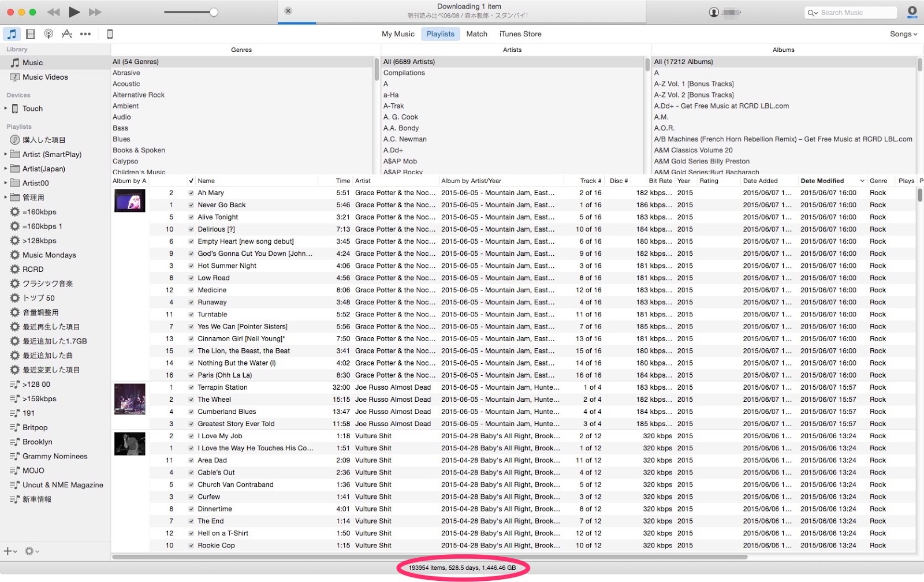This screenshot has height=582, width=924.
Task: Click the download progress bar
Action: point(462,23)
